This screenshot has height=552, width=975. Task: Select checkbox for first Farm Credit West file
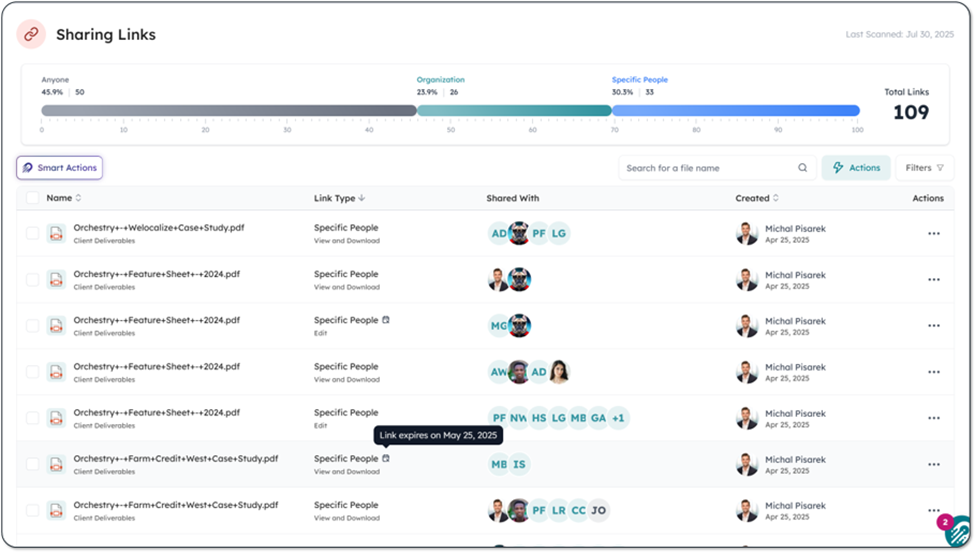tap(33, 464)
